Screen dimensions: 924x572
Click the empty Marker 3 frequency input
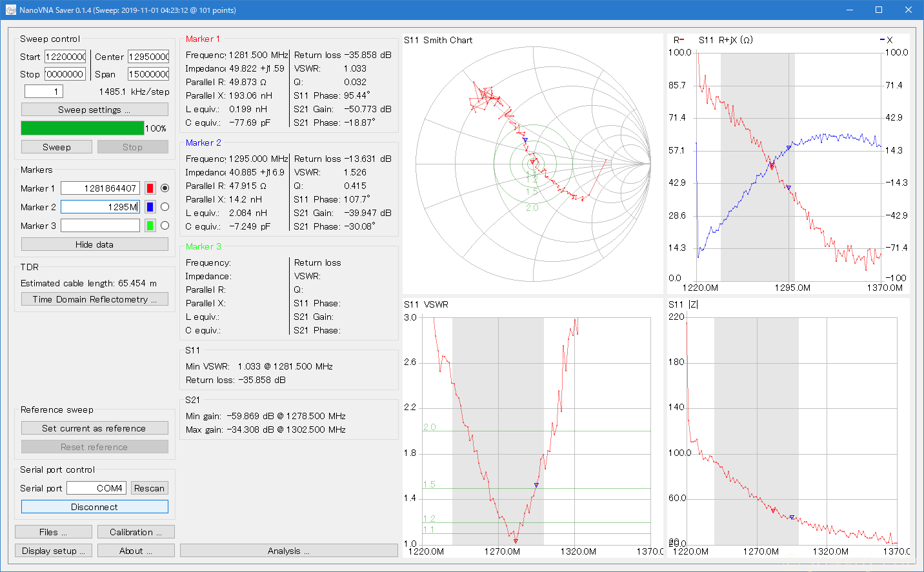100,226
